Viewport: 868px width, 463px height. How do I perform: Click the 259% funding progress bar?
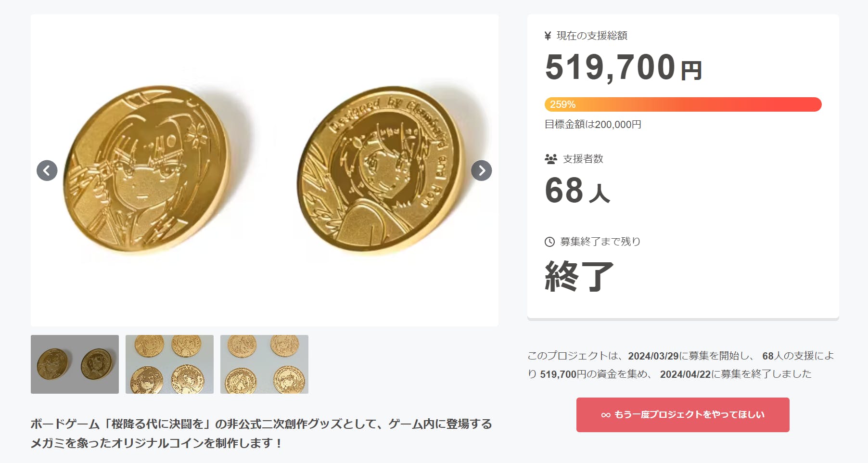point(683,104)
